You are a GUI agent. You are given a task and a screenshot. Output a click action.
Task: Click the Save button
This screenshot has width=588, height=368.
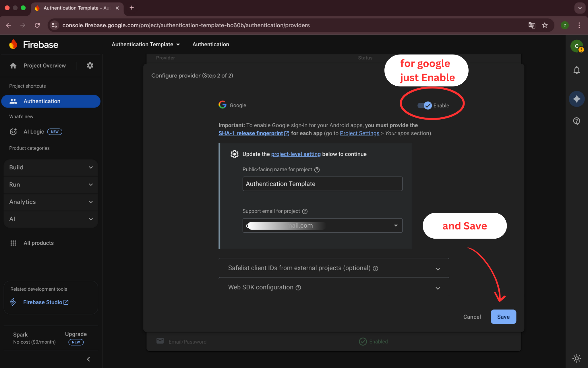pos(503,317)
